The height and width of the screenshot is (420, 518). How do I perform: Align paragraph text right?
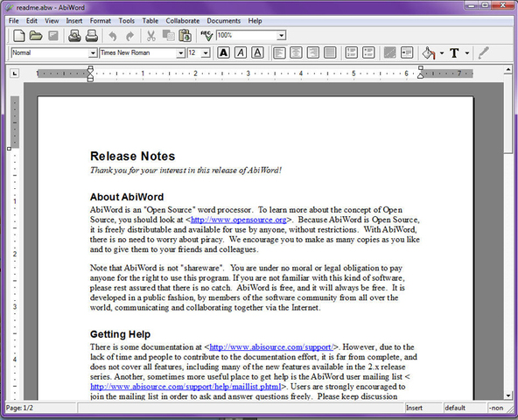tap(313, 52)
